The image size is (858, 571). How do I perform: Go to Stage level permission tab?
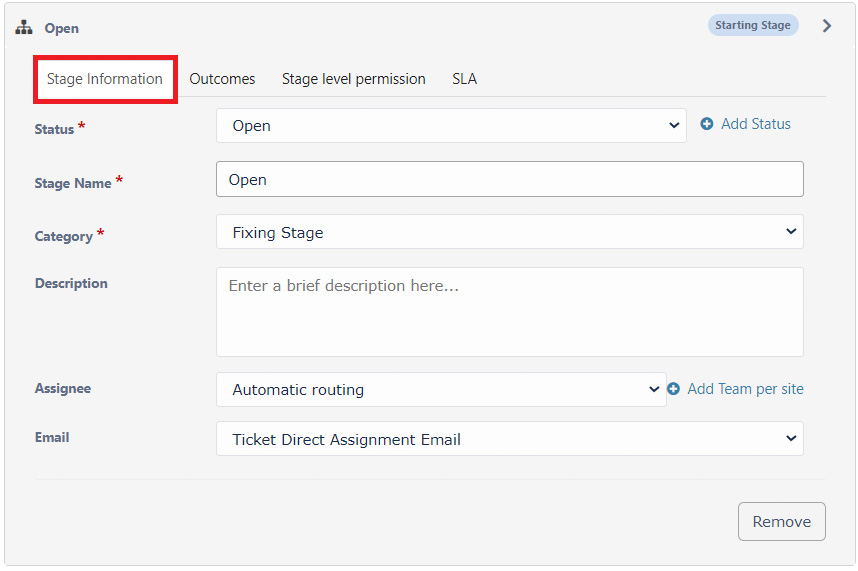tap(353, 79)
